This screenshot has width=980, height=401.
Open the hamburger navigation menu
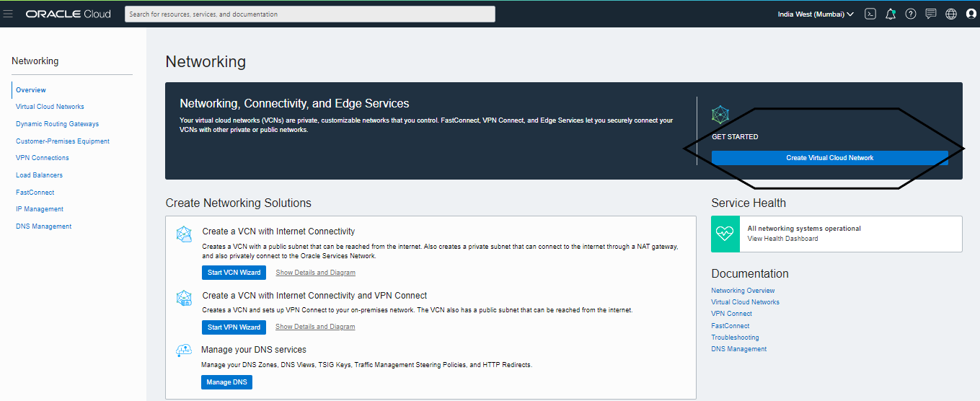pyautogui.click(x=9, y=14)
